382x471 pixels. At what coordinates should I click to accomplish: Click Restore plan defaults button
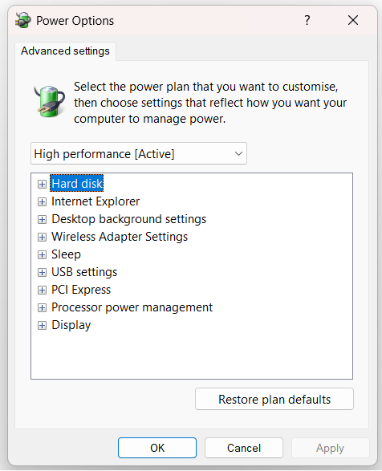coord(274,399)
